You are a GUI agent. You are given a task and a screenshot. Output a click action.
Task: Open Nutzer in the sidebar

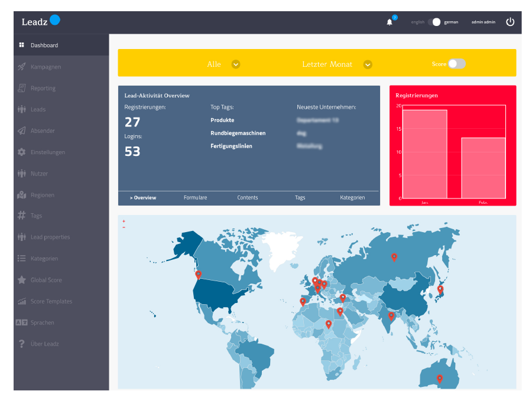(x=61, y=174)
